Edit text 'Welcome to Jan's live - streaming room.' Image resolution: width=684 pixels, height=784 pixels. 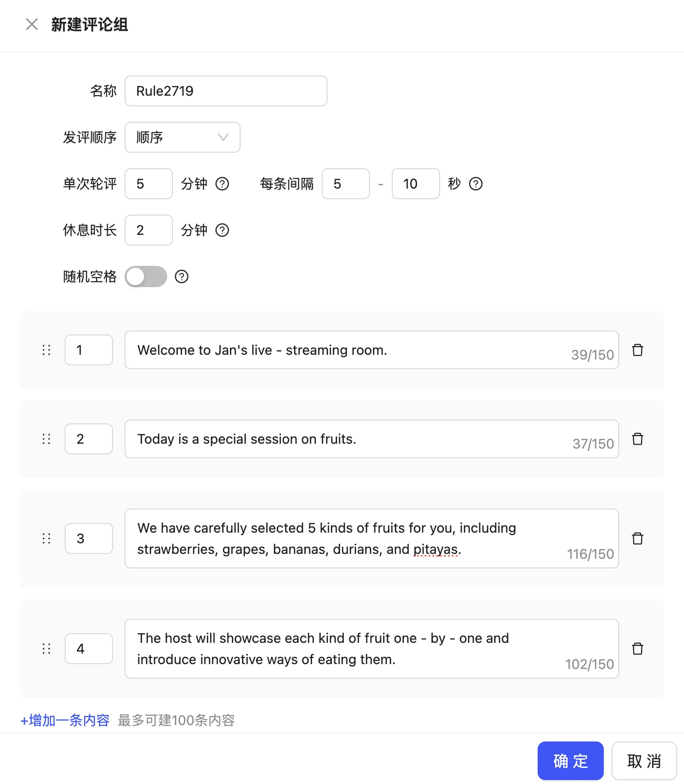click(x=372, y=350)
